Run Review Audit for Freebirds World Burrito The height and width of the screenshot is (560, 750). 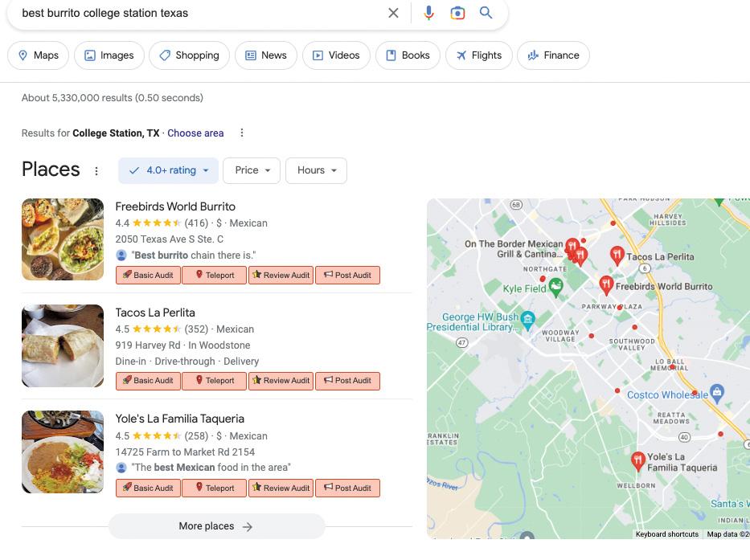click(281, 276)
